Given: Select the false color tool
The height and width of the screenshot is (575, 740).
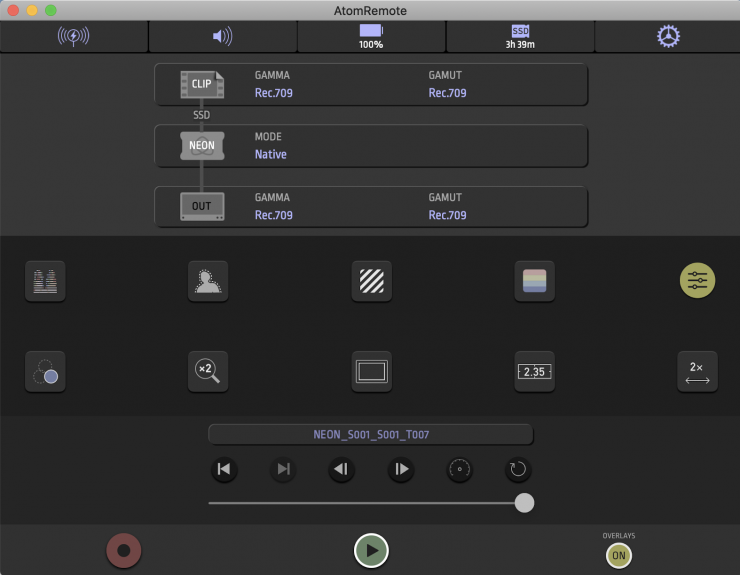Looking at the screenshot, I should tap(534, 281).
